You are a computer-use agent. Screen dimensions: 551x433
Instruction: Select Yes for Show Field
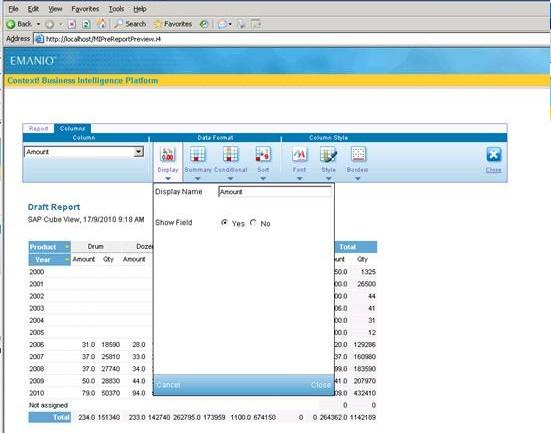(x=224, y=222)
